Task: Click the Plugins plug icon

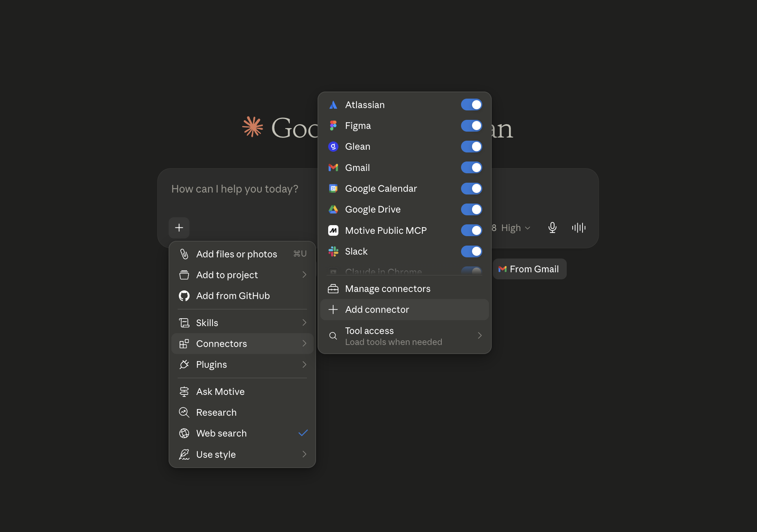Action: pyautogui.click(x=184, y=365)
